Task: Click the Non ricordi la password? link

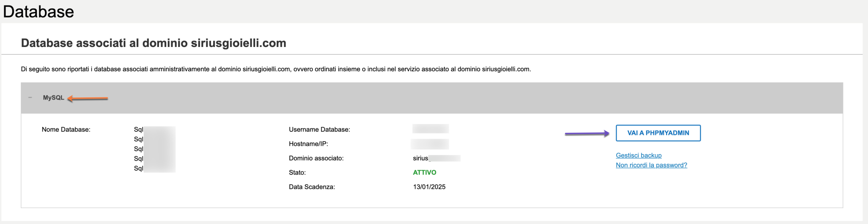Action: tap(651, 165)
